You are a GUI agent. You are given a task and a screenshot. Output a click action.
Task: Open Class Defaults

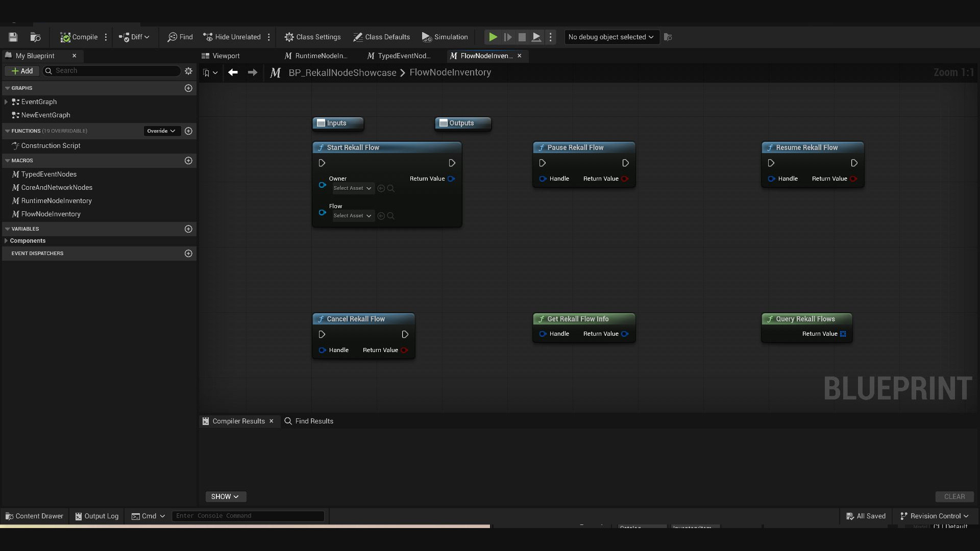(x=381, y=37)
